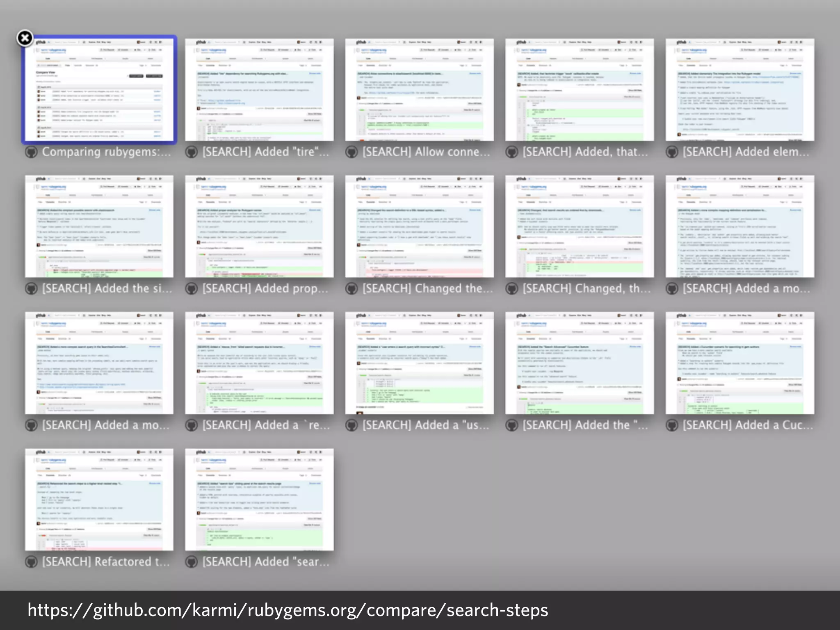This screenshot has height=630, width=840.
Task: Click GitHub icon beside Refactored t label
Action: (32, 562)
